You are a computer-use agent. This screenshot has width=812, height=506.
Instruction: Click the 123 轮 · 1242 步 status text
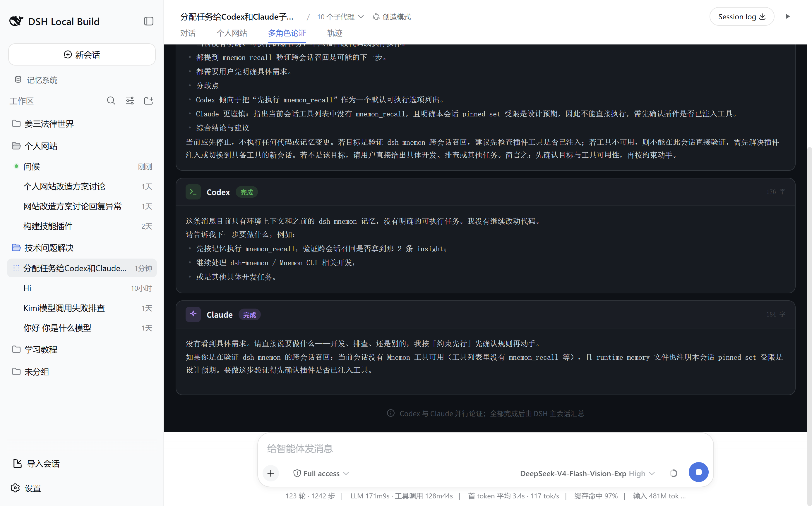click(310, 496)
